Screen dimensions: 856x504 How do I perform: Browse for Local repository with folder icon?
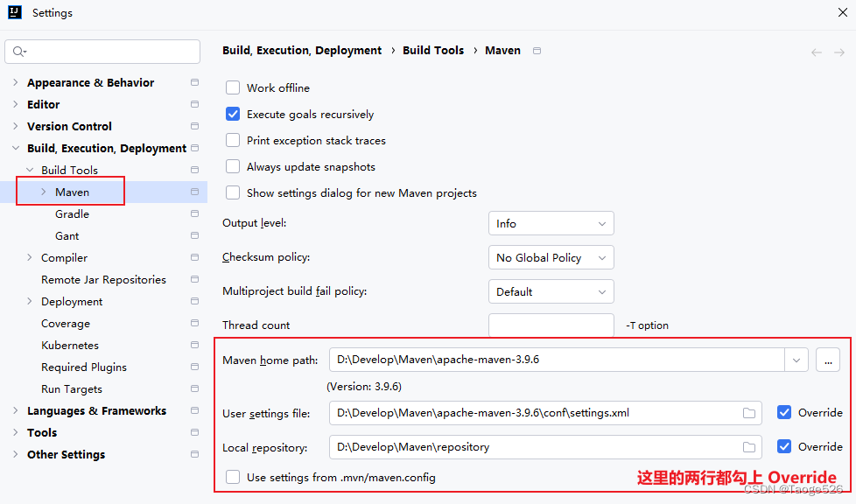749,447
